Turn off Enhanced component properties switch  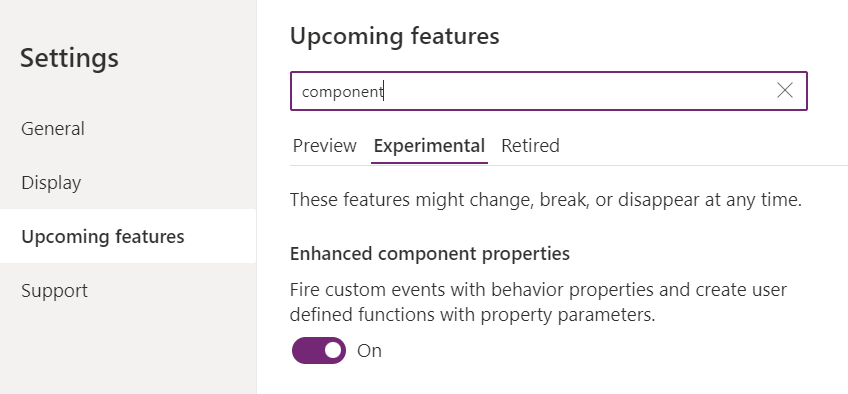point(319,351)
